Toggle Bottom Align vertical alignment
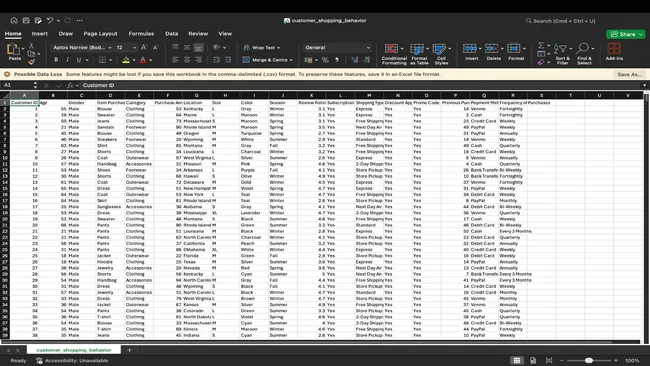This screenshot has height=366, width=650. (199, 48)
